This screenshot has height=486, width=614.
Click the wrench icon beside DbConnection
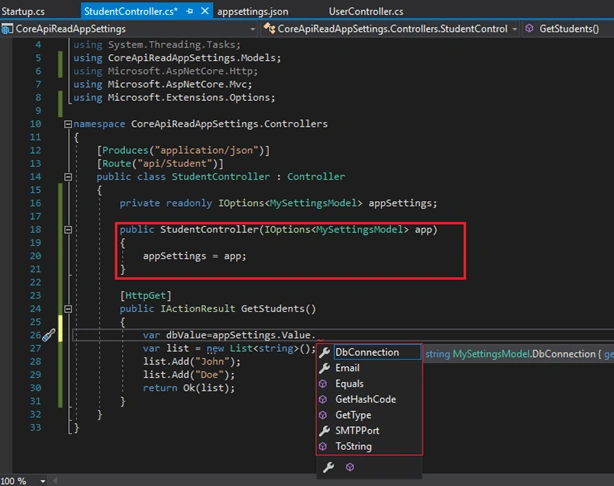(324, 352)
